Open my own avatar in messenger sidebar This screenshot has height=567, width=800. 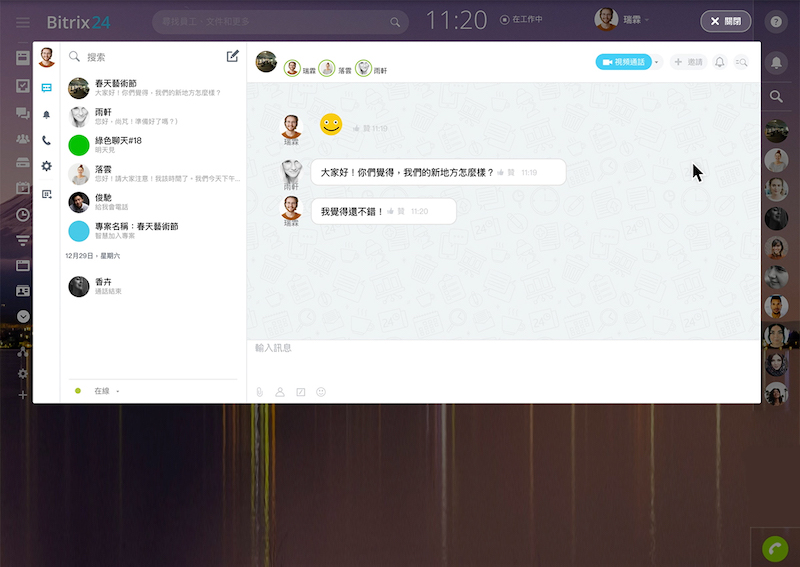tap(46, 58)
